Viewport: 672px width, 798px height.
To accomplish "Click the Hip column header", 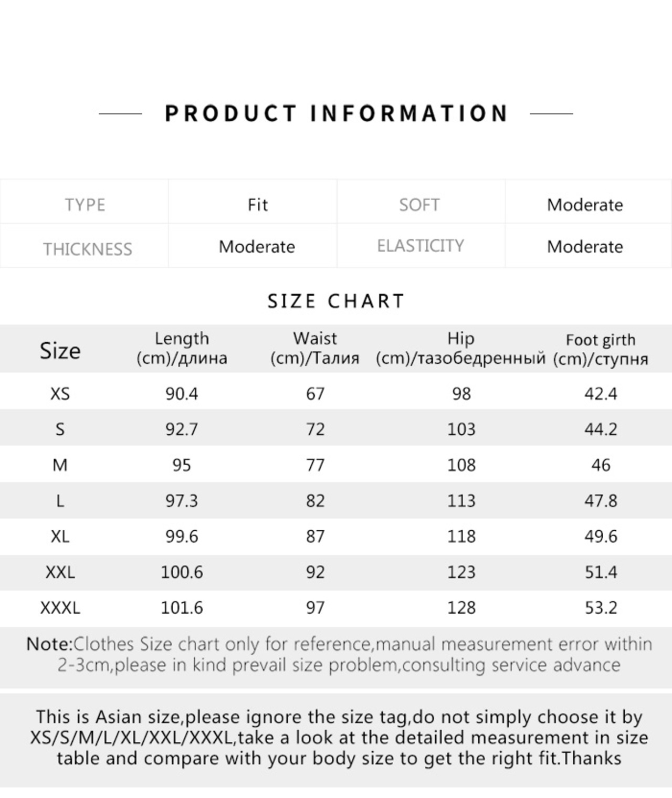I will tap(460, 349).
